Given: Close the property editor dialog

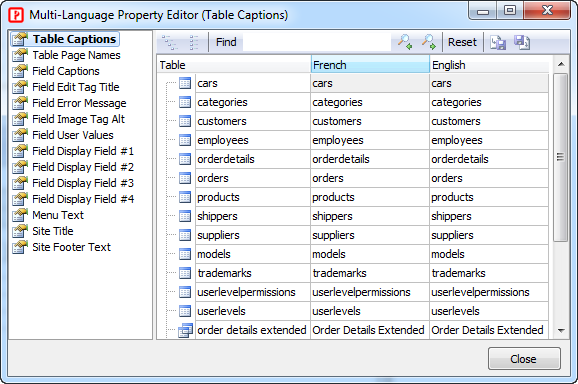Looking at the screenshot, I should [x=524, y=359].
